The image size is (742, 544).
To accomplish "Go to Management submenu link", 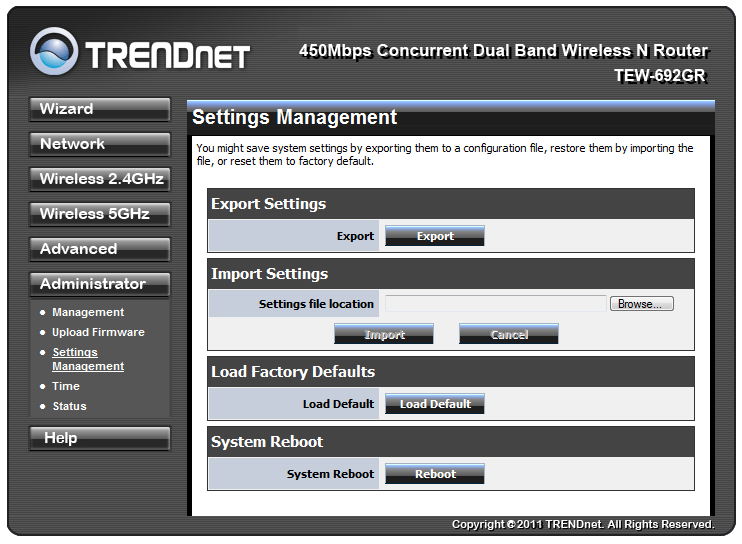I will pos(88,312).
